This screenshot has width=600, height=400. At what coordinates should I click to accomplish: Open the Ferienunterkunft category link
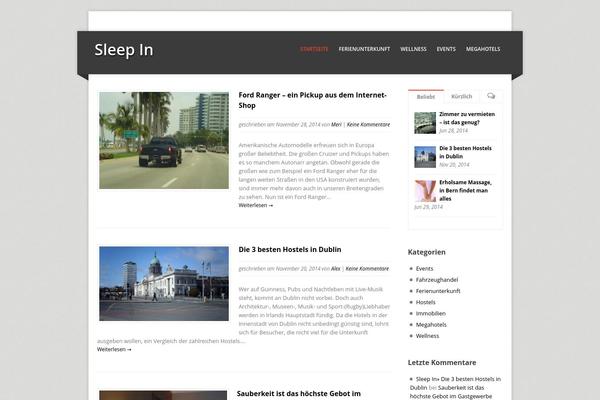[x=438, y=291]
